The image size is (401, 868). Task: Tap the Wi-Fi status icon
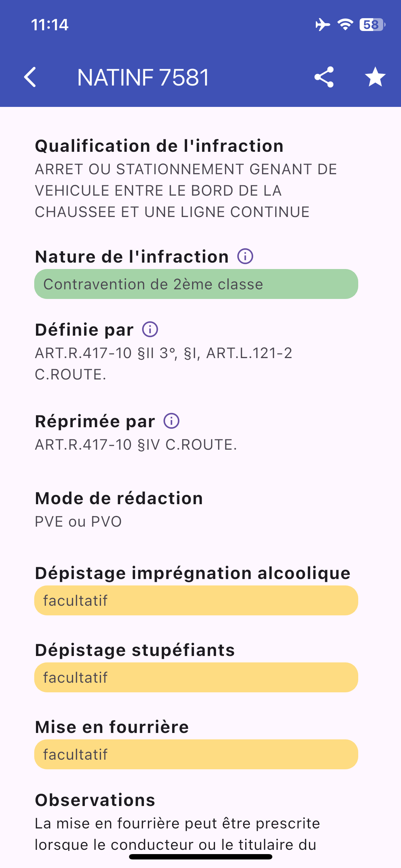(345, 25)
